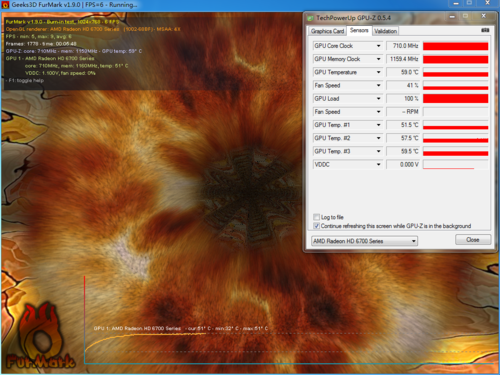Open the GPU Temp. #3 dropdown arrow
This screenshot has width=500, height=375.
pos(378,151)
